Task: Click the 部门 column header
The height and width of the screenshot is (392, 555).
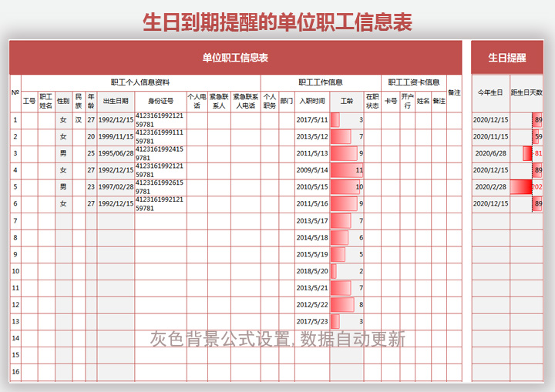Action: pos(287,101)
